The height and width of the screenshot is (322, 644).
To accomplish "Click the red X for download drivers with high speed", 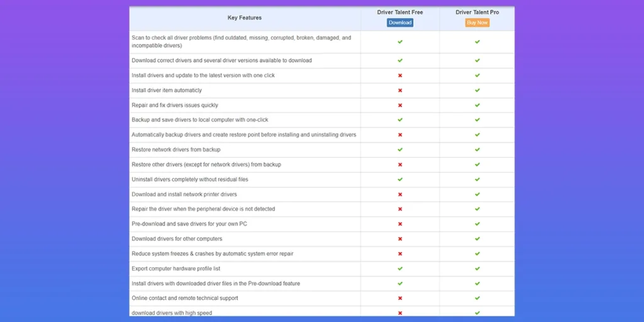I will (x=400, y=313).
